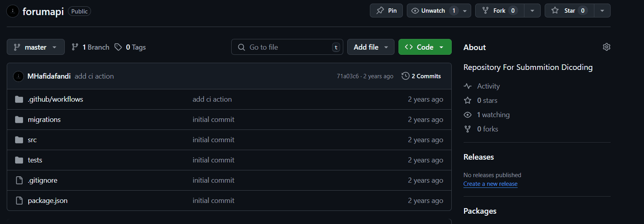Image resolution: width=644 pixels, height=224 pixels.
Task: Open the Add file dropdown
Action: [x=371, y=47]
